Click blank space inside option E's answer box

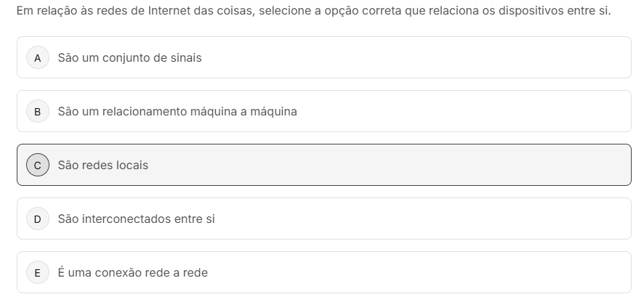(436, 272)
